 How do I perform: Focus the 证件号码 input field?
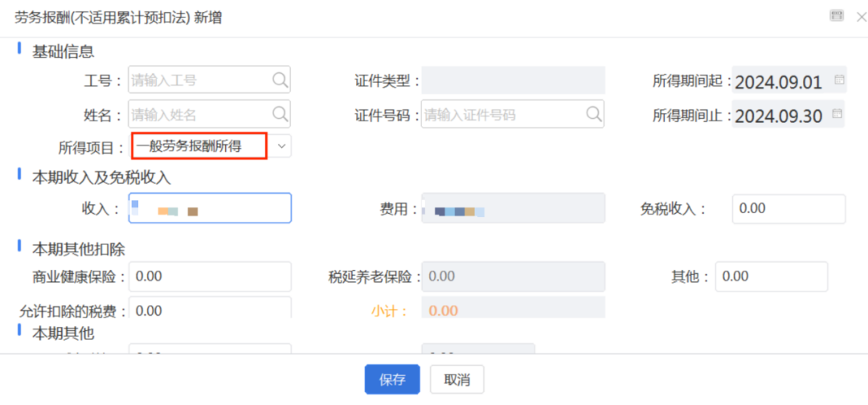(513, 114)
